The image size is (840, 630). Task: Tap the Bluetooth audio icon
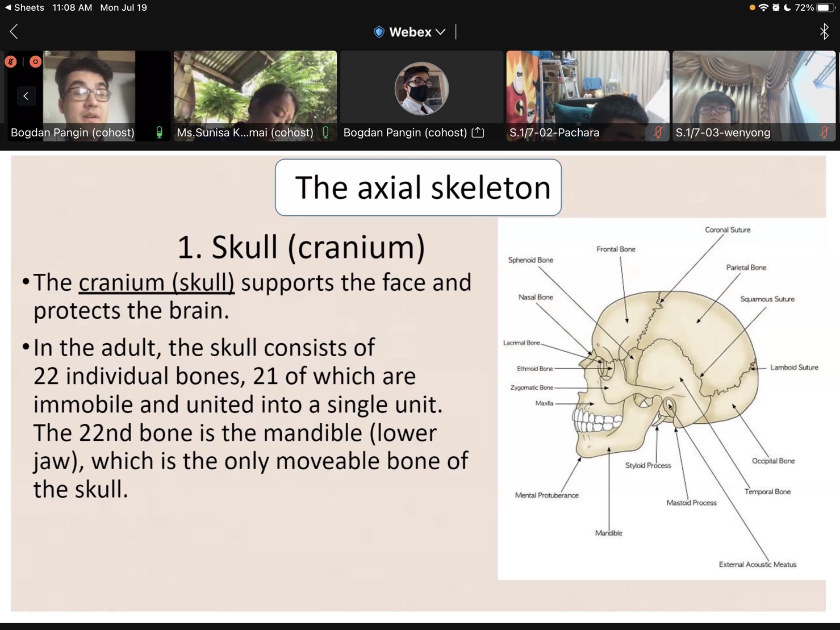(824, 32)
